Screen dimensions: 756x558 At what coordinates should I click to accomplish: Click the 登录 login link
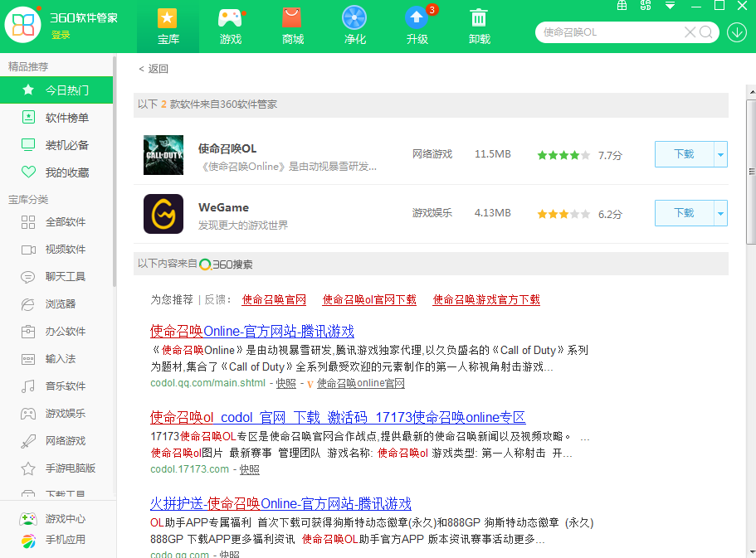click(61, 35)
